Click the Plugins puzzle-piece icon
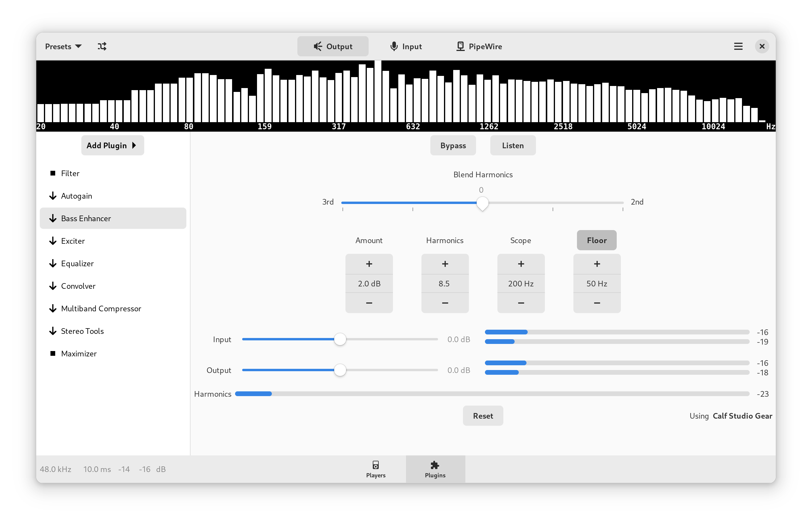812x523 pixels. coord(435,465)
